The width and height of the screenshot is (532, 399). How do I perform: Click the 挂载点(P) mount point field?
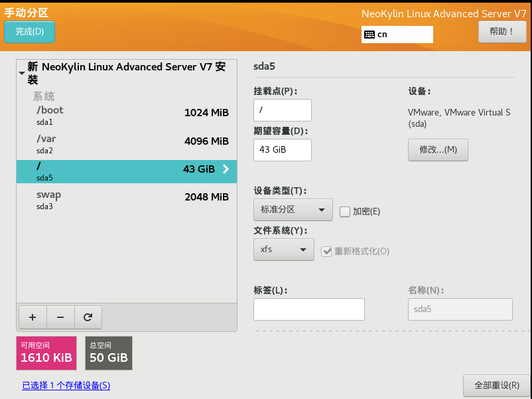283,110
